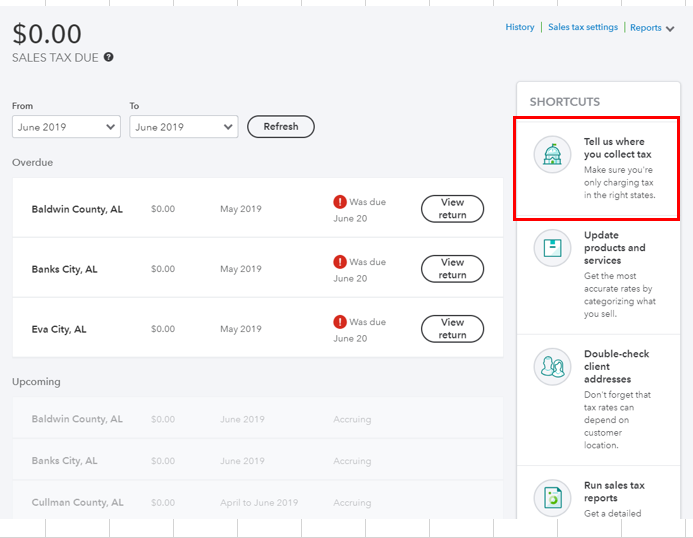Viewport: 693px width, 538px height.
Task: Click the red alert icon for Baldwin County overdue
Action: (339, 202)
